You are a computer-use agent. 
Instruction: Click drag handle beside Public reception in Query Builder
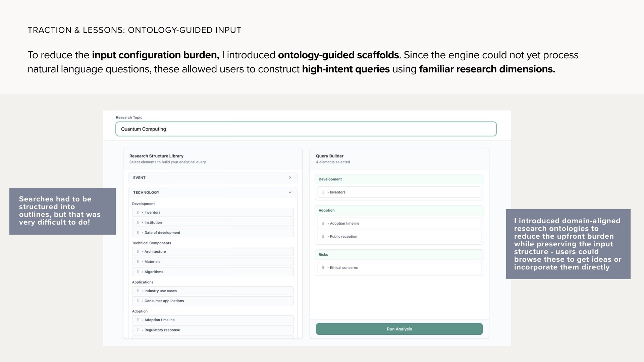[323, 237]
